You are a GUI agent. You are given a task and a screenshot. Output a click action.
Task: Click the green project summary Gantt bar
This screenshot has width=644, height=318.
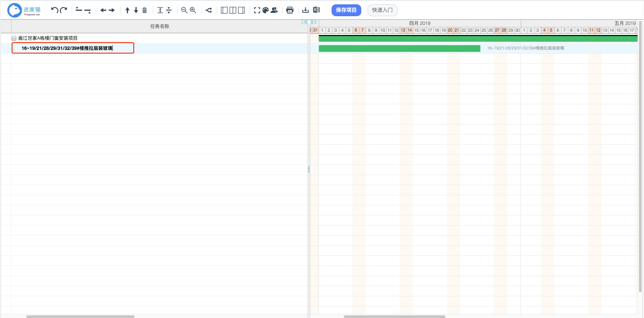pos(478,39)
